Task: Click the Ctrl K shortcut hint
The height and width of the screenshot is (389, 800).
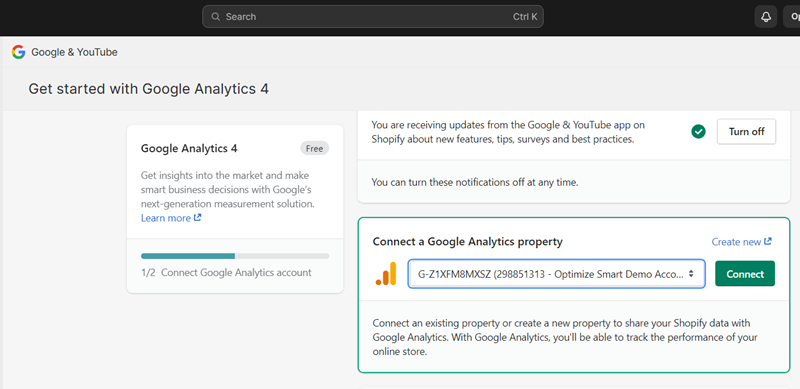Action: 525,17
